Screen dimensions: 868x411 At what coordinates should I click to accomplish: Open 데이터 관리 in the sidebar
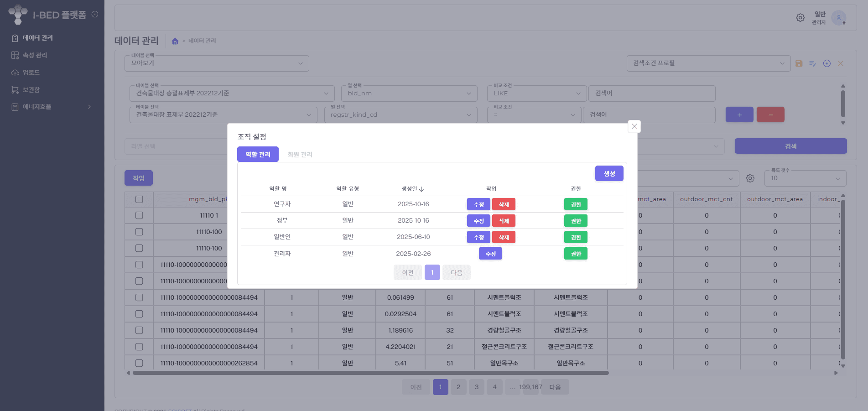[x=38, y=38]
